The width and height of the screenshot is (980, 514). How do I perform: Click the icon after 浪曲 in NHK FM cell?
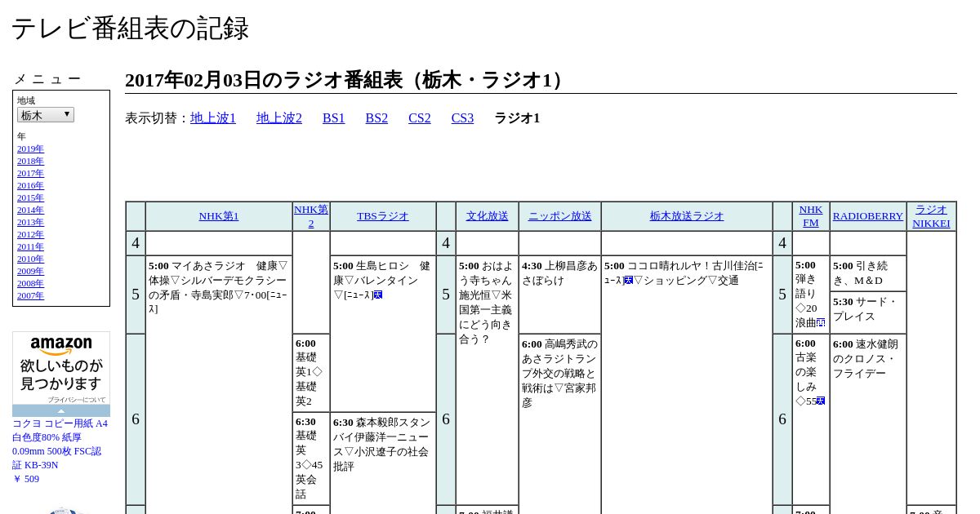[821, 323]
